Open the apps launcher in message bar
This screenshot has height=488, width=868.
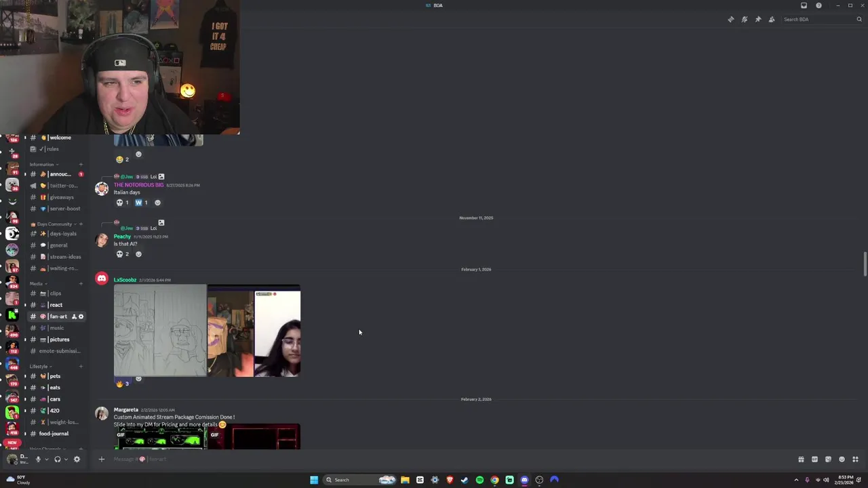tap(855, 459)
